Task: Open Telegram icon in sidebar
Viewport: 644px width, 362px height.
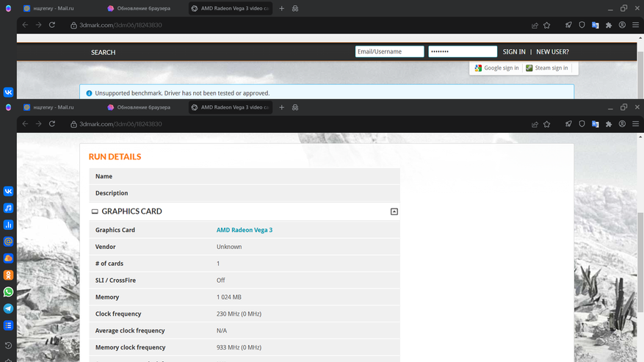Action: [x=8, y=308]
